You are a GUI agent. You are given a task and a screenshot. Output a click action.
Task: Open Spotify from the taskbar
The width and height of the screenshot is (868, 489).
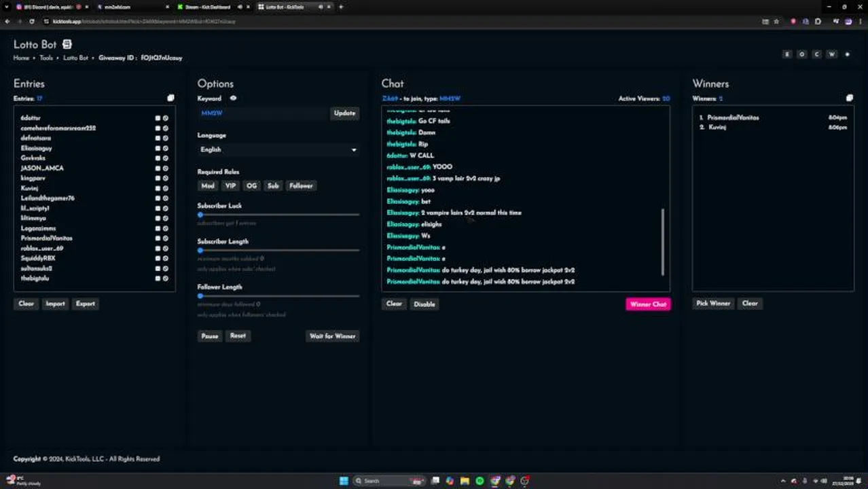coord(480,481)
